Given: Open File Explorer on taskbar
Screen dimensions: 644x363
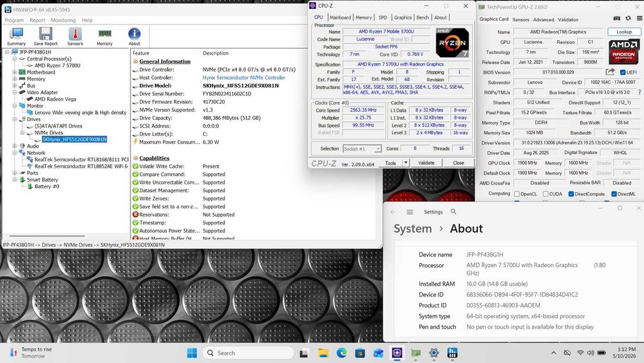Looking at the screenshot, I should [323, 353].
